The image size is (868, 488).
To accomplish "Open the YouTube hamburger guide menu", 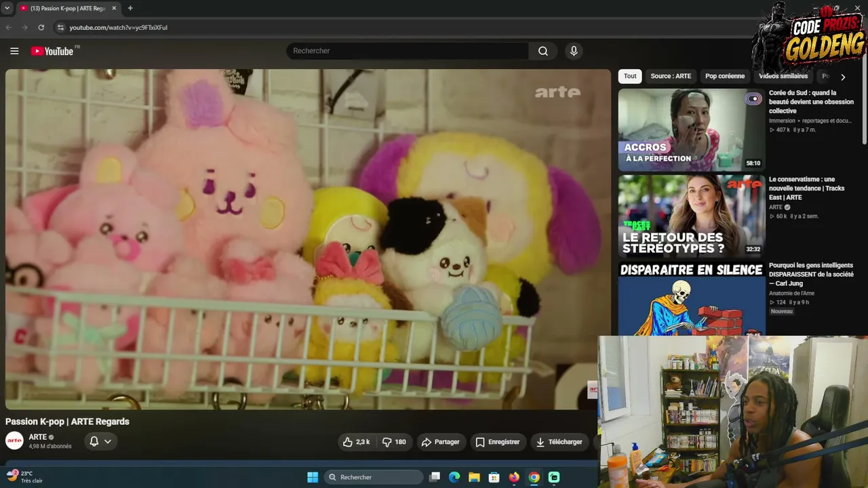I will click(x=14, y=51).
